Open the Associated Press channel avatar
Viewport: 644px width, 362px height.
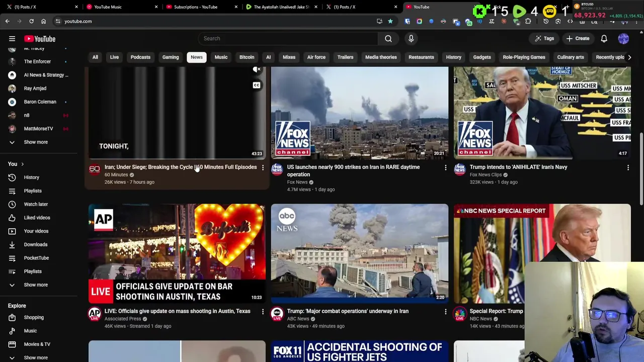tap(95, 314)
